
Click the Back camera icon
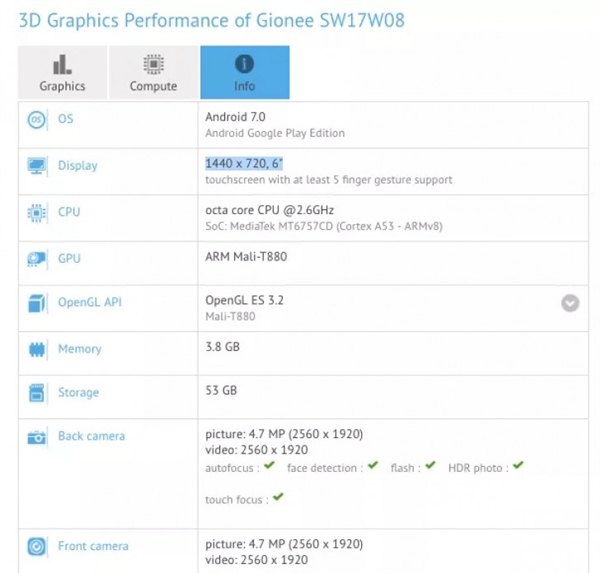37,436
